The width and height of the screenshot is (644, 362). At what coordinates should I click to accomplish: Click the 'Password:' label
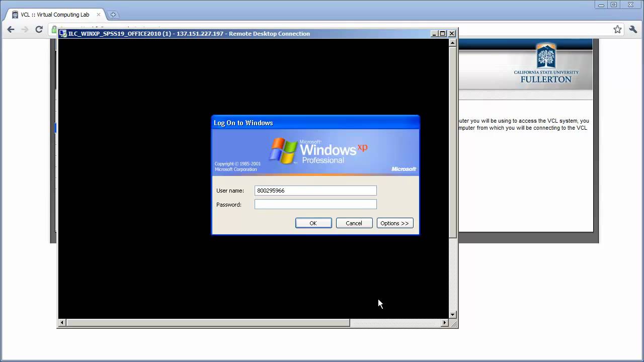pyautogui.click(x=229, y=205)
